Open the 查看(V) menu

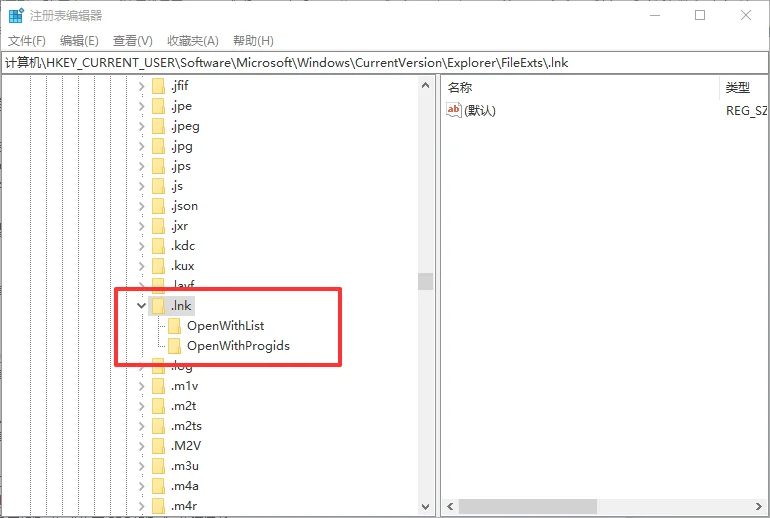[133, 41]
